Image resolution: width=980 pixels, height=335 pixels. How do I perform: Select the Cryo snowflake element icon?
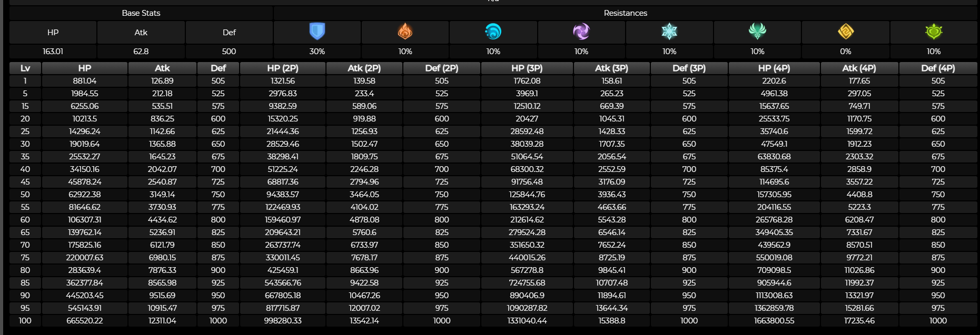pos(669,32)
